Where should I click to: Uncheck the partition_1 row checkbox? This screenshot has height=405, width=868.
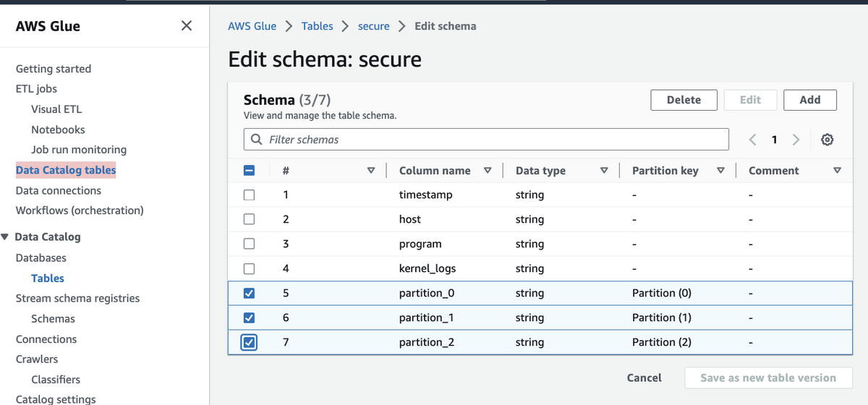(249, 317)
